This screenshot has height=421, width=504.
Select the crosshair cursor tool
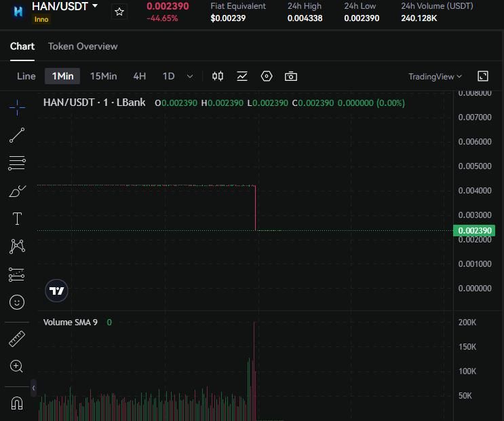[17, 107]
